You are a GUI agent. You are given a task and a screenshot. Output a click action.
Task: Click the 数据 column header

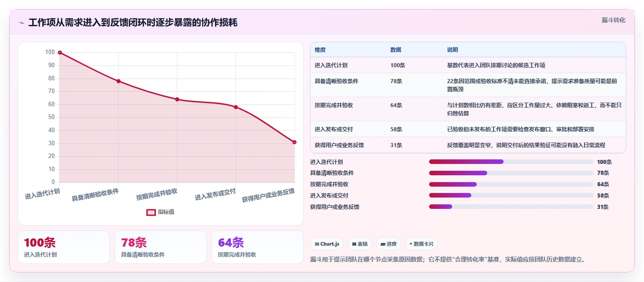pos(396,50)
